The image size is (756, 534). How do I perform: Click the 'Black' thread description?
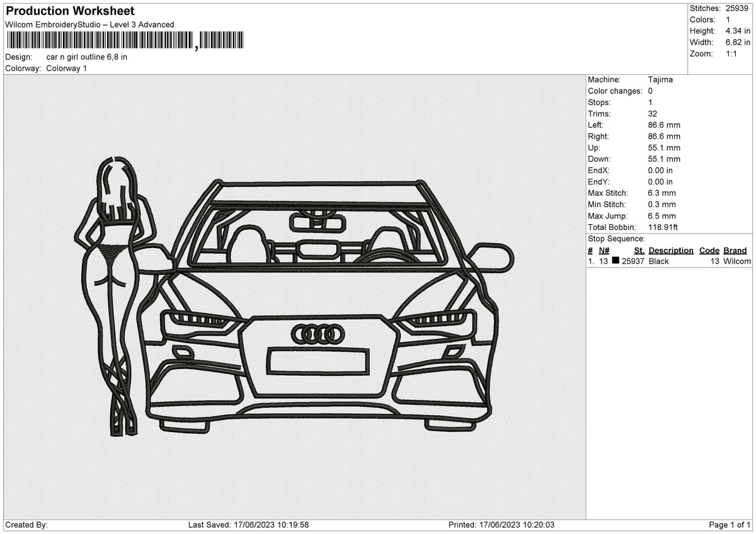point(658,261)
